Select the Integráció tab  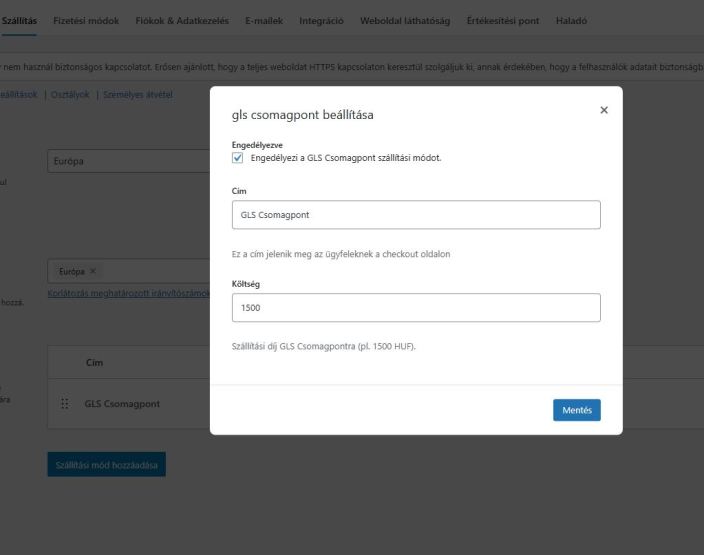[x=322, y=21]
